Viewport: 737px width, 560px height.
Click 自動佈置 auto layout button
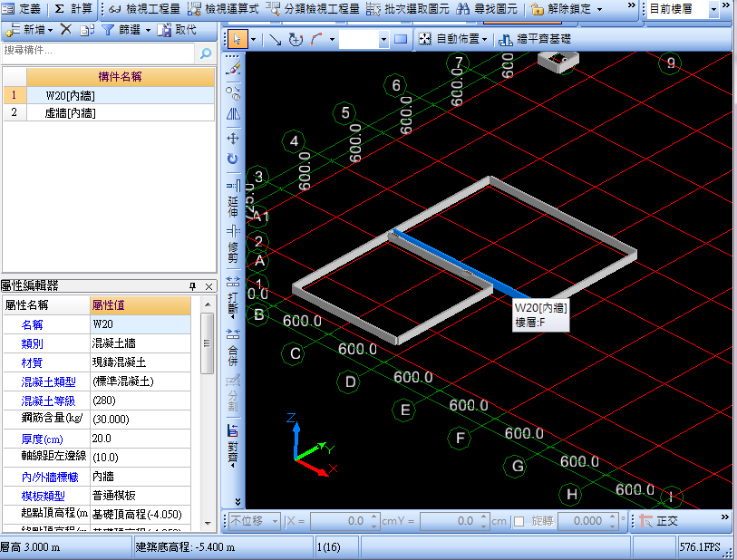[x=452, y=40]
